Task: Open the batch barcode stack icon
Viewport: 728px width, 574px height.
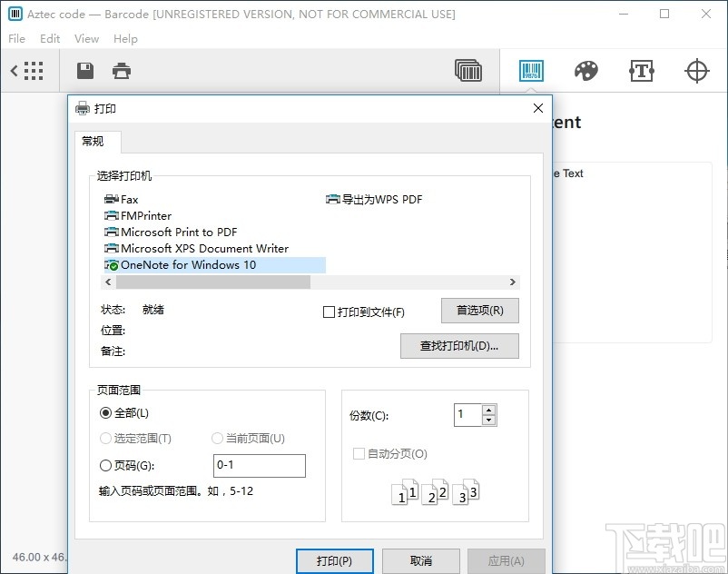Action: [468, 71]
